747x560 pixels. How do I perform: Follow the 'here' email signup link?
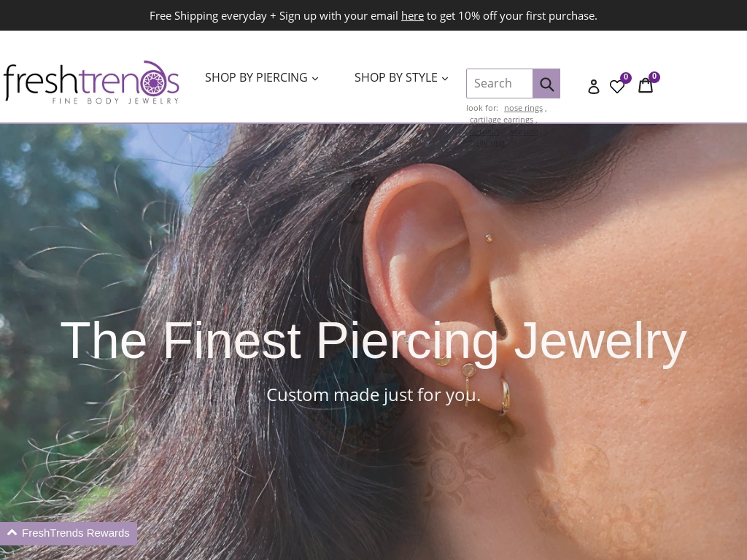click(x=412, y=16)
